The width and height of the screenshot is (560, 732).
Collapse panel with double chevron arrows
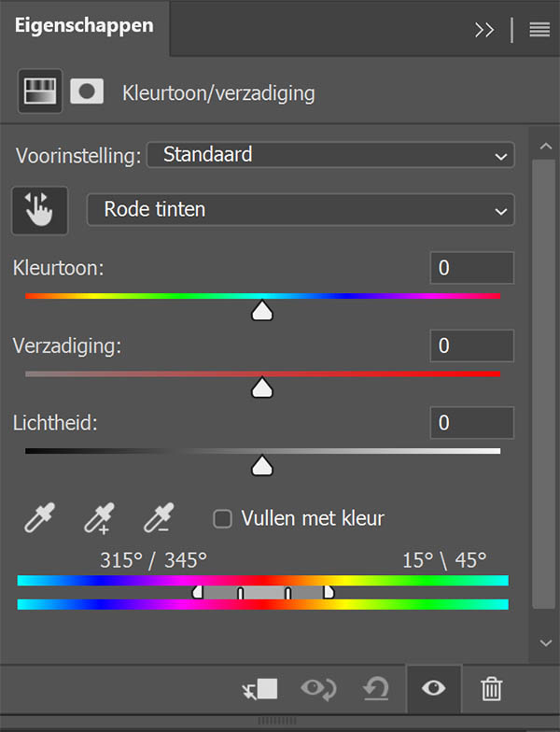(484, 30)
